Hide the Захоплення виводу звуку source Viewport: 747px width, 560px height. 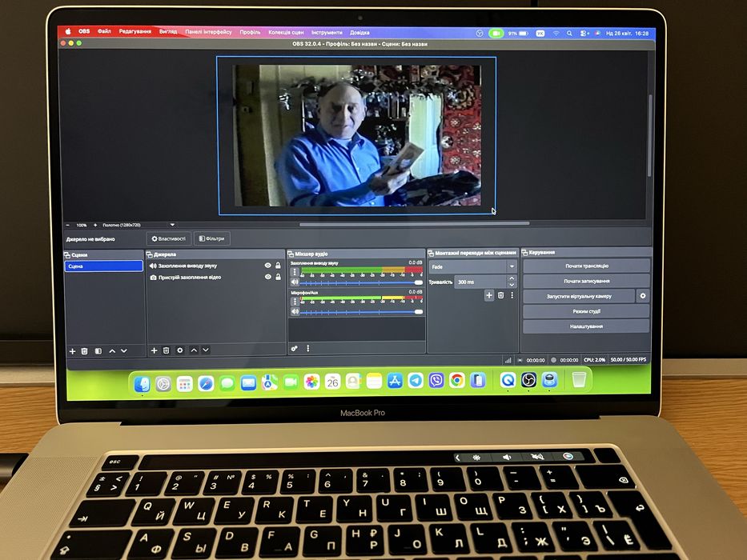[267, 266]
